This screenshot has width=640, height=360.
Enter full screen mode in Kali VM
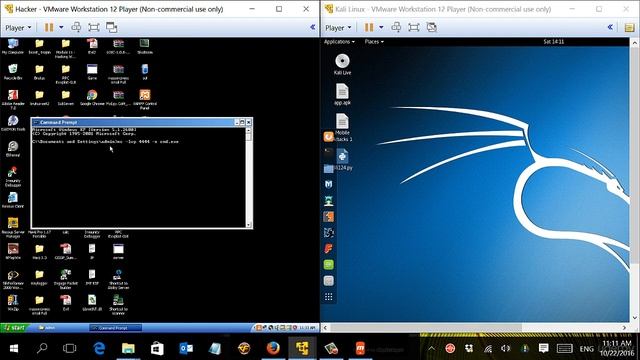tap(414, 27)
